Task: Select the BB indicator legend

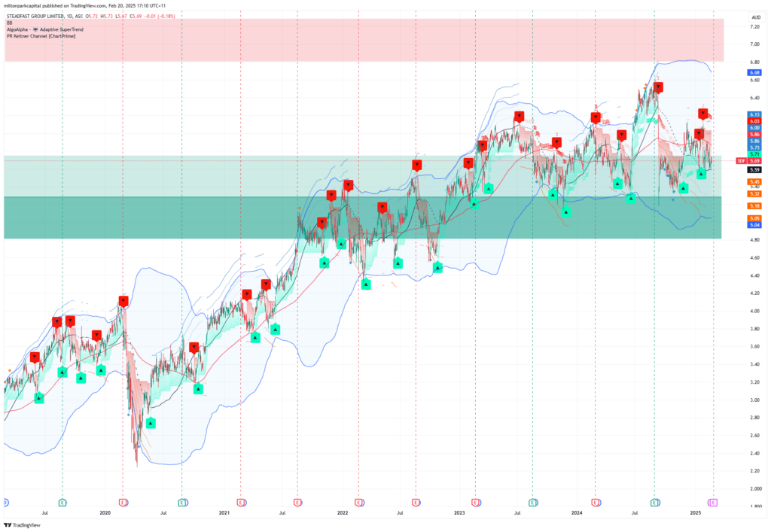Action: click(x=9, y=23)
